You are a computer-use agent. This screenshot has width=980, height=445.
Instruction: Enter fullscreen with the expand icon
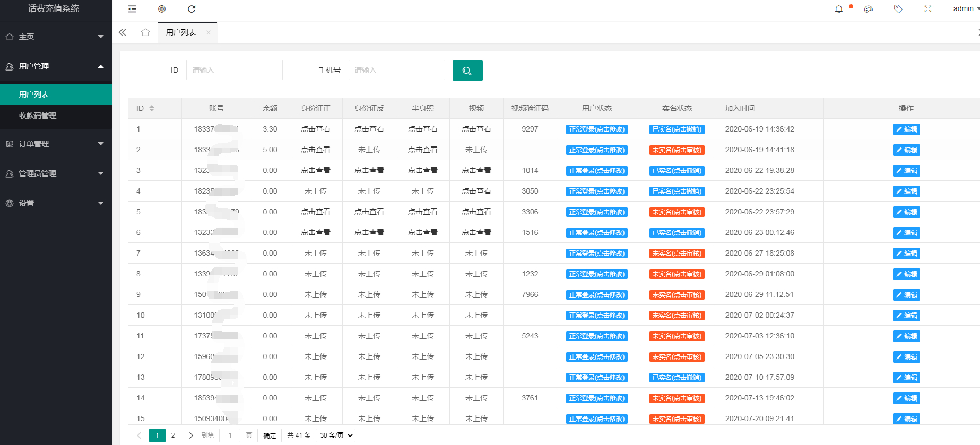click(x=928, y=9)
